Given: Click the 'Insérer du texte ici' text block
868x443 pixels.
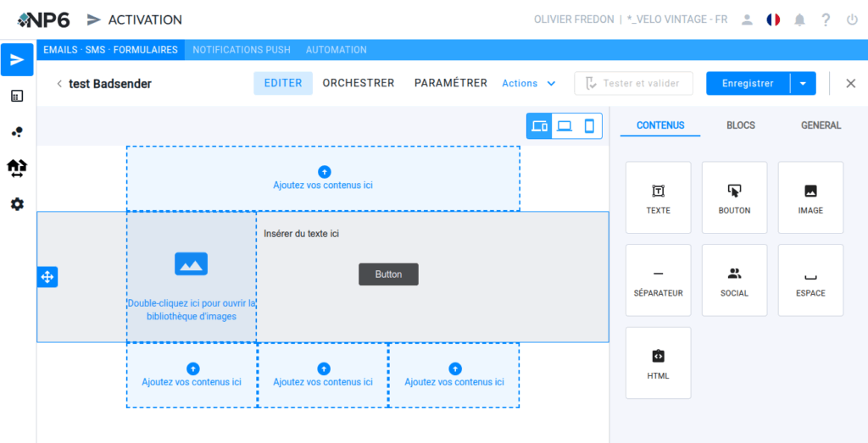Looking at the screenshot, I should [x=301, y=234].
